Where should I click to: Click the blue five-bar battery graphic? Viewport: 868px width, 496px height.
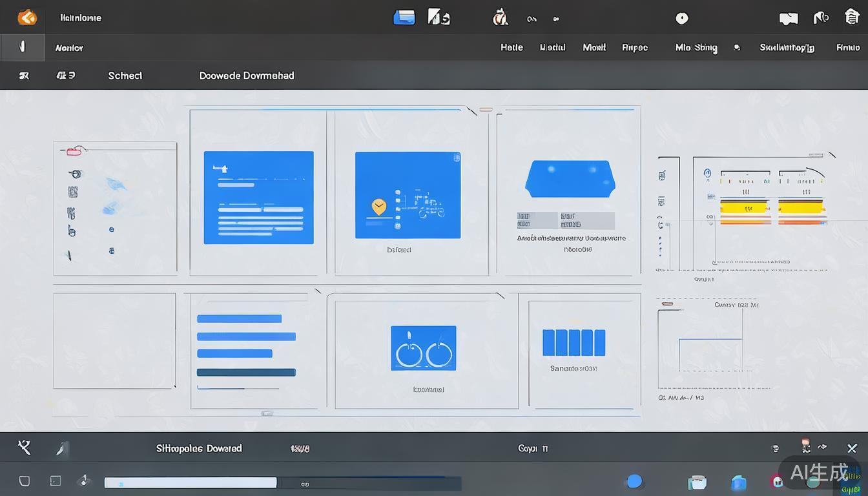[573, 342]
